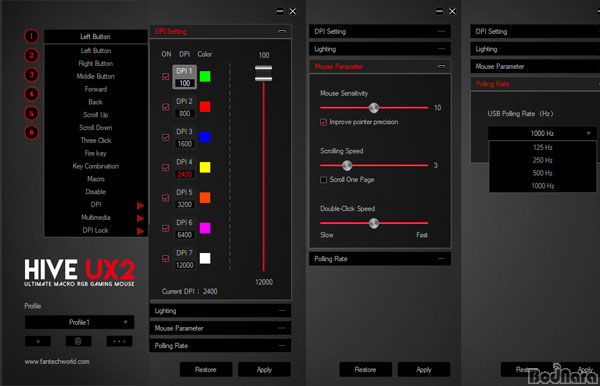600x386 pixels.
Task: Expand the DPI submenu arrow
Action: point(140,205)
